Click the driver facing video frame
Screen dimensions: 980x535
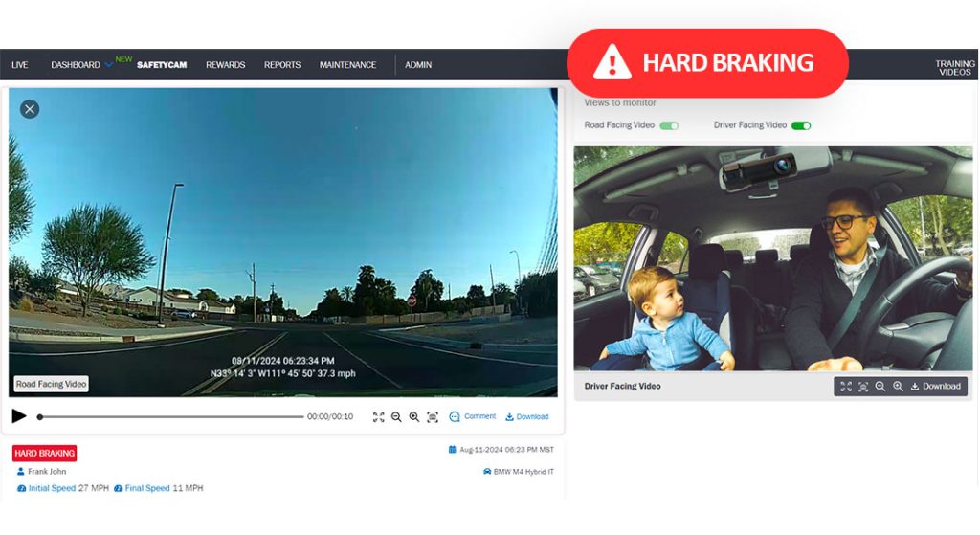pos(773,258)
